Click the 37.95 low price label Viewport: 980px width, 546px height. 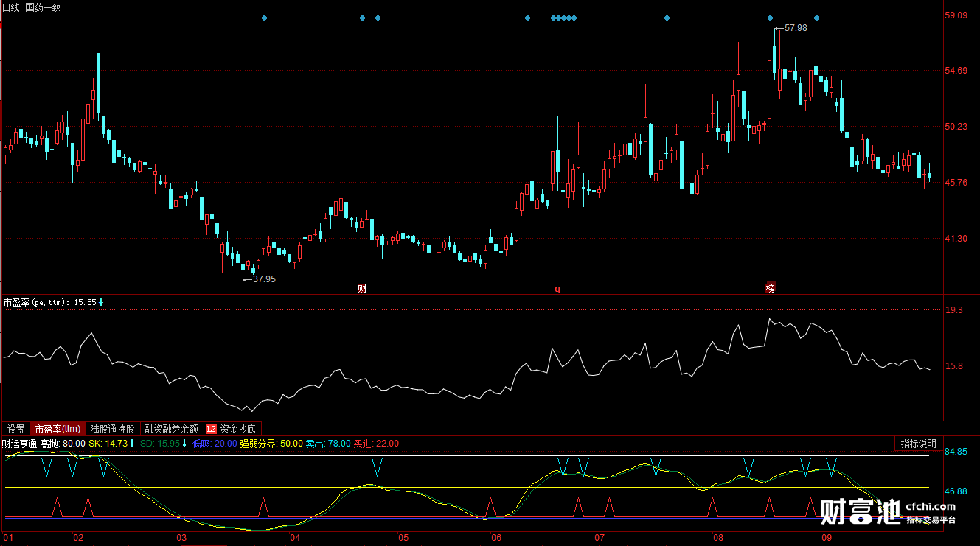pos(264,279)
